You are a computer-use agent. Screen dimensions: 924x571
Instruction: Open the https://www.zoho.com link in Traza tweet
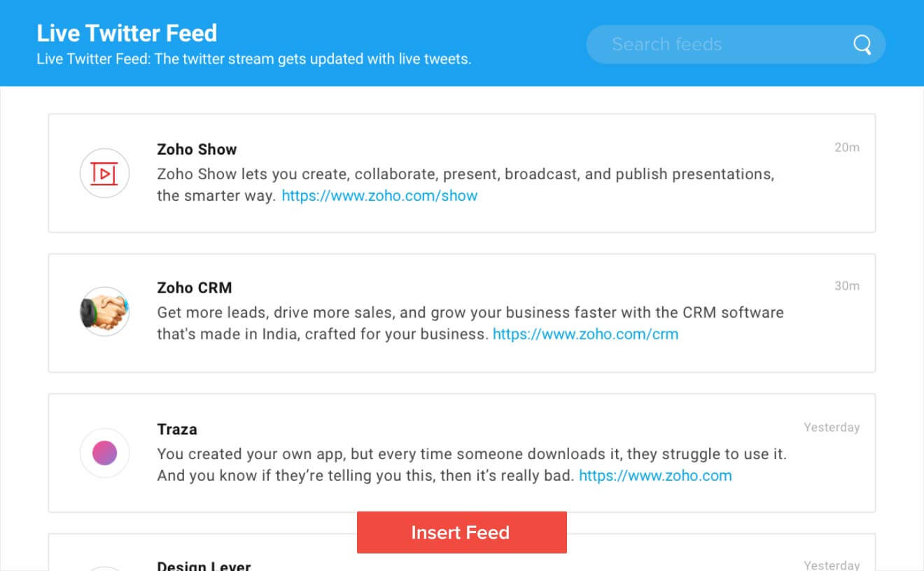coord(655,475)
